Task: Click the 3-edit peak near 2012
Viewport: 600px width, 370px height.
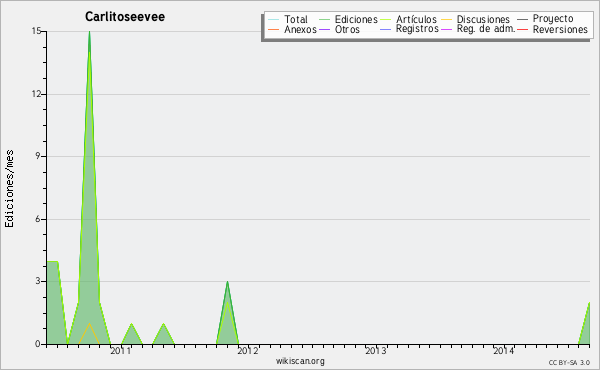Action: (x=227, y=282)
